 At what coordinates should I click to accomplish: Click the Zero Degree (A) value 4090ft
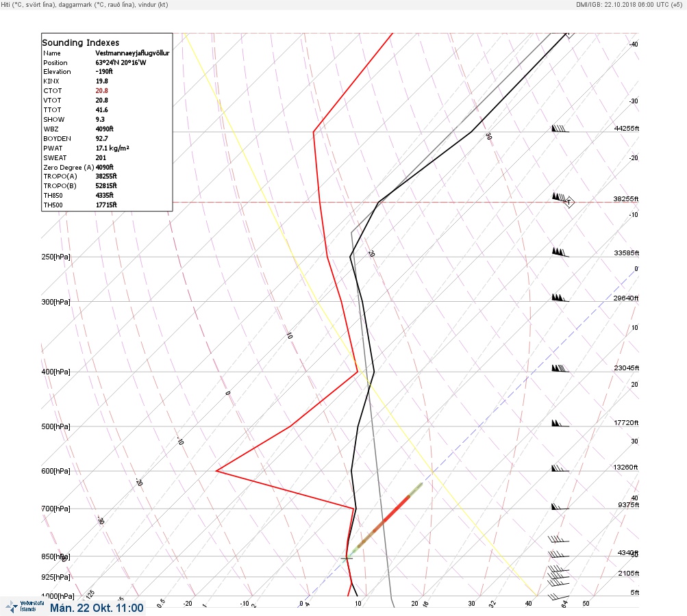coord(104,167)
